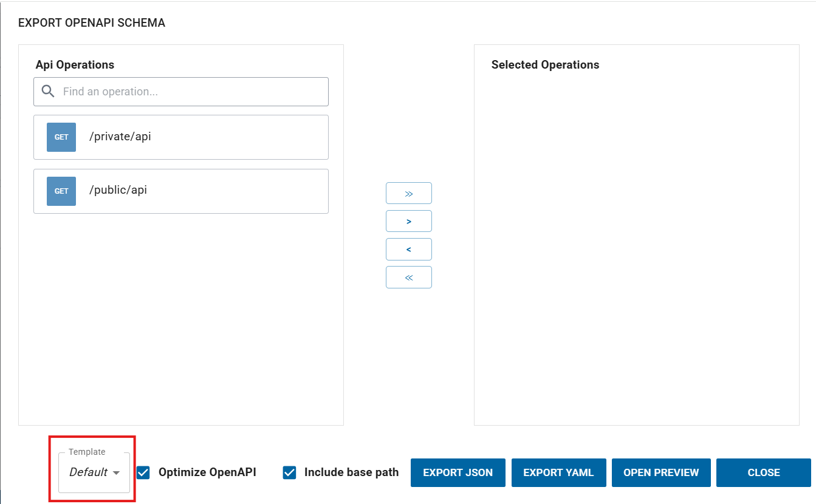816x504 pixels.
Task: Select the /public/api operation text
Action: (x=118, y=190)
